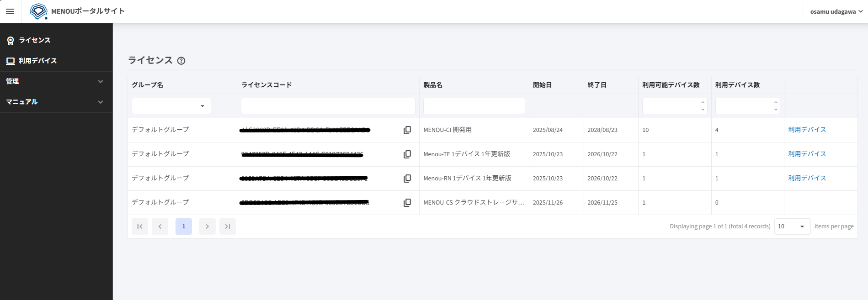
Task: Open 利用デバイス link for MENOU-CI 開発用
Action: pos(807,130)
